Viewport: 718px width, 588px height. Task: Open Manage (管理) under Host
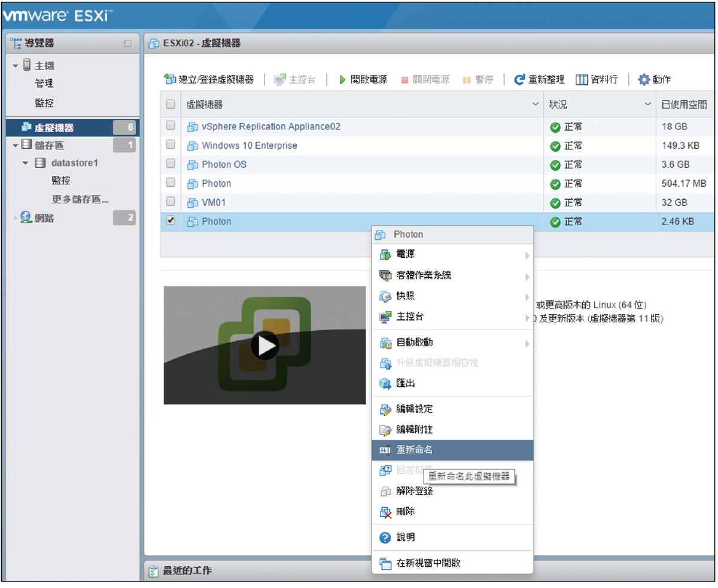44,84
